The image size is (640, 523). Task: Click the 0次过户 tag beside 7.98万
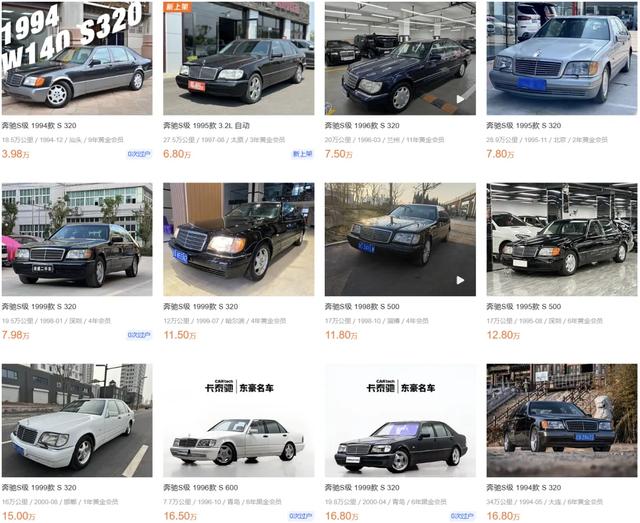click(x=139, y=335)
